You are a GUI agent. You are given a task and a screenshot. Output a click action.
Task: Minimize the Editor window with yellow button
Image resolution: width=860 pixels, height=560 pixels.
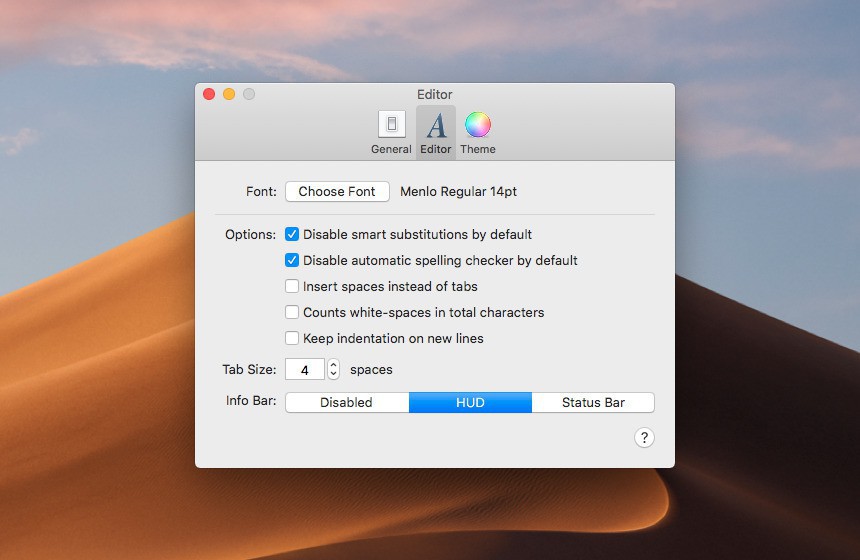[229, 94]
